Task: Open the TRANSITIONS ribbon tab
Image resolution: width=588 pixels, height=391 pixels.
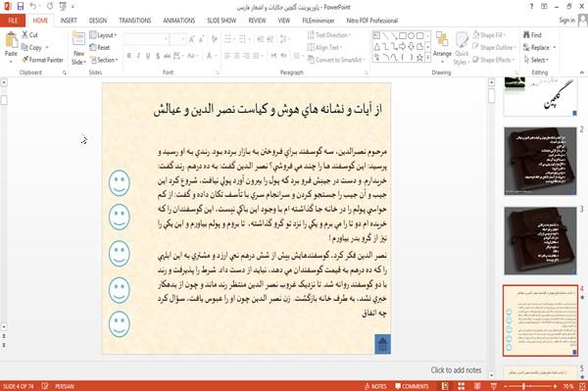Action: (x=135, y=21)
